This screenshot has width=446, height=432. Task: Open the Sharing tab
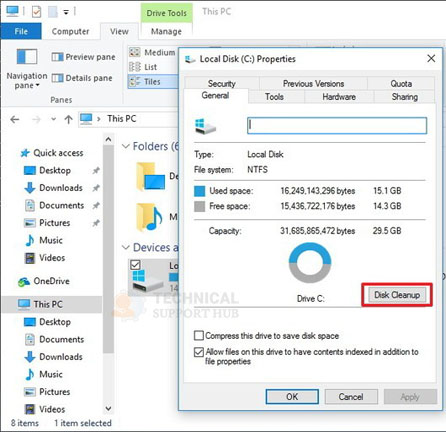coord(404,97)
